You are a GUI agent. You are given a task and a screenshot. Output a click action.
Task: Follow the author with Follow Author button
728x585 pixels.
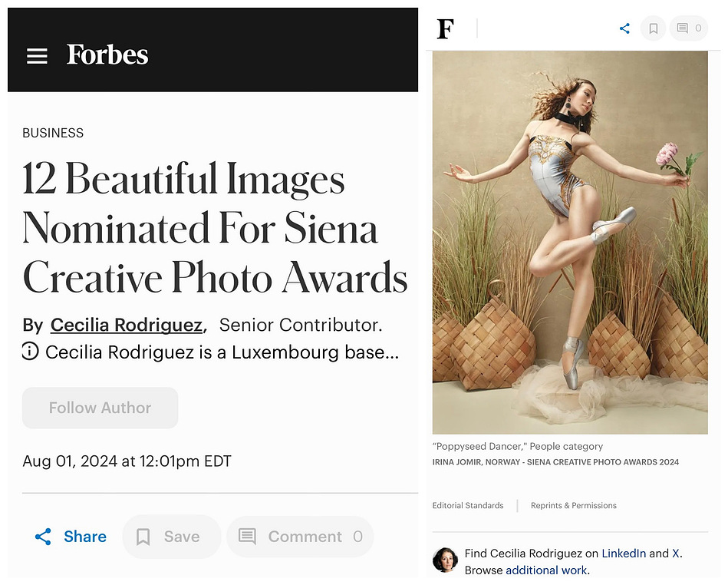click(100, 408)
